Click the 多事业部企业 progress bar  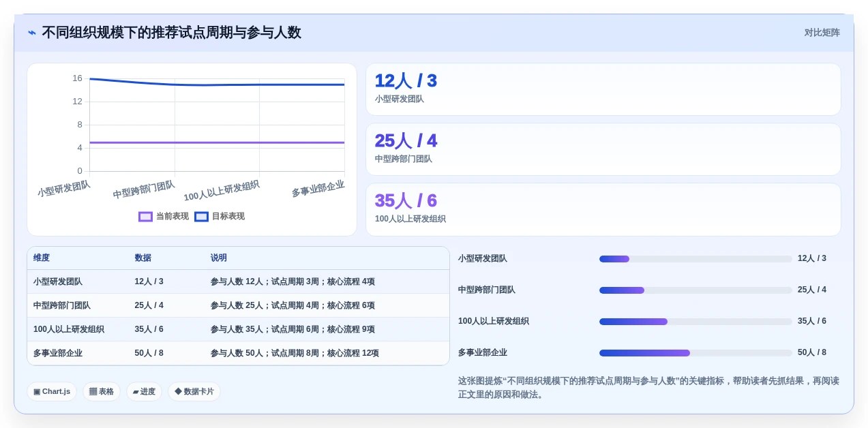695,353
